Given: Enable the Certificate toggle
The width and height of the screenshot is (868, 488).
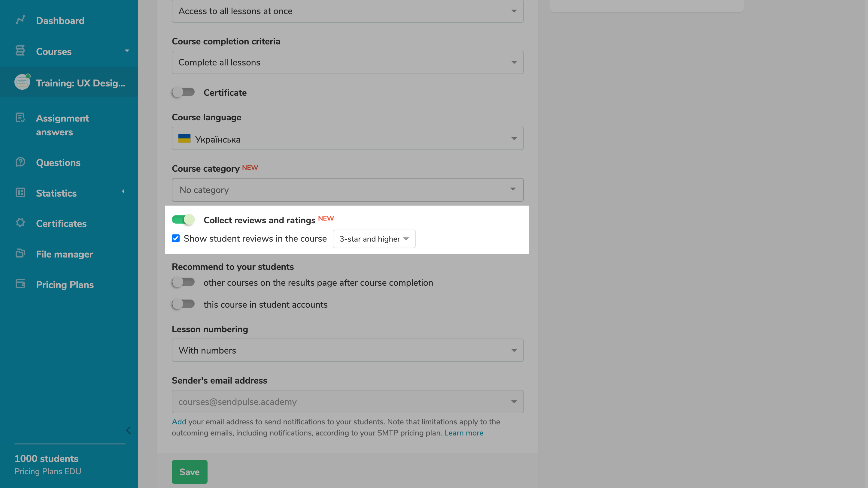Looking at the screenshot, I should click(183, 92).
